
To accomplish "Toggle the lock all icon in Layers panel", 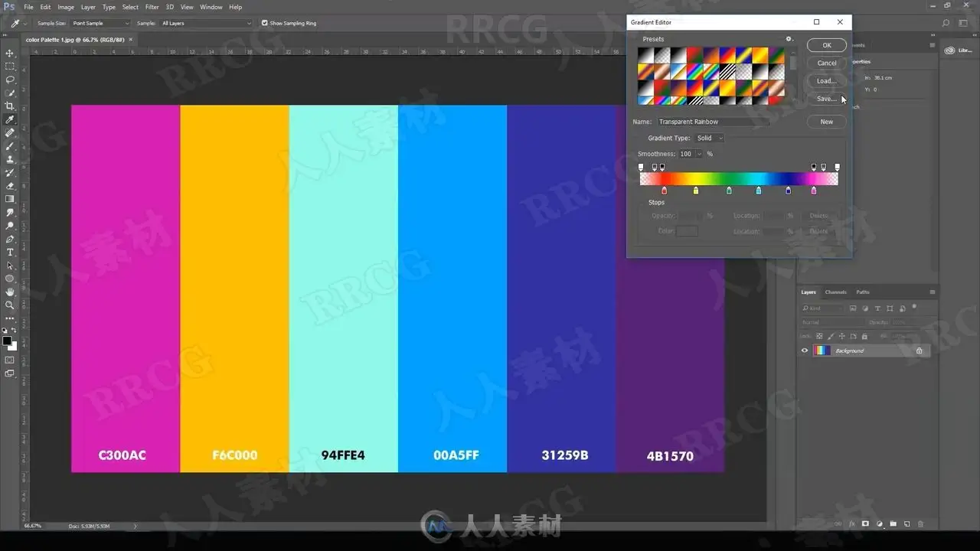I will [x=865, y=336].
